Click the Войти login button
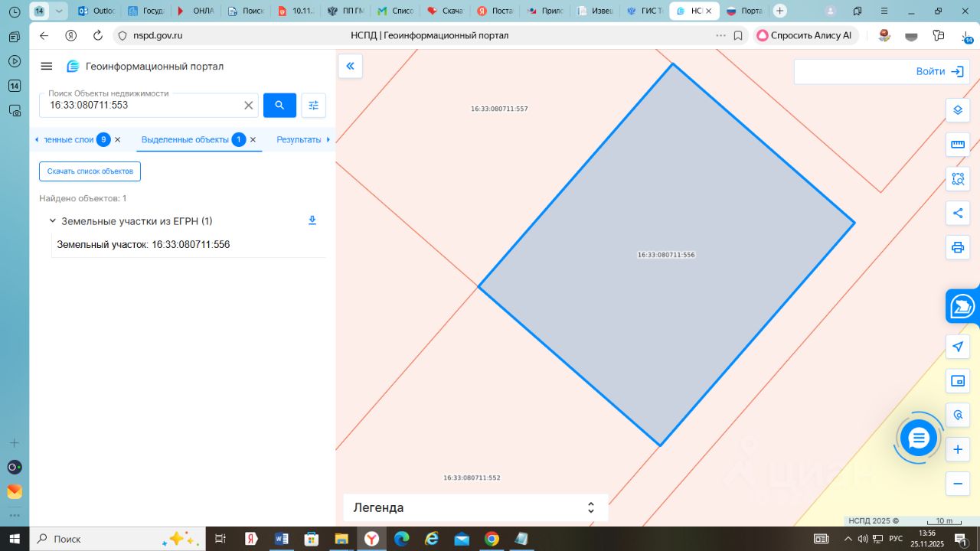Image resolution: width=980 pixels, height=551 pixels. 939,71
